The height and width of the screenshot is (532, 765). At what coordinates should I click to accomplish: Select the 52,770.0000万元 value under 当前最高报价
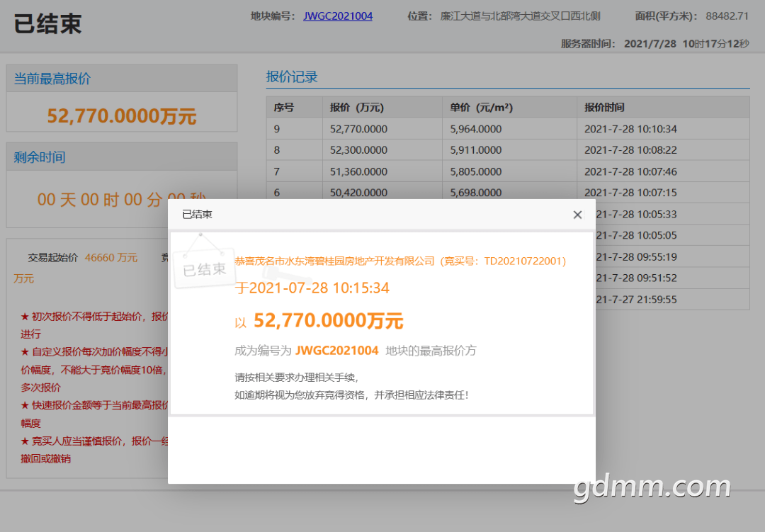point(122,116)
